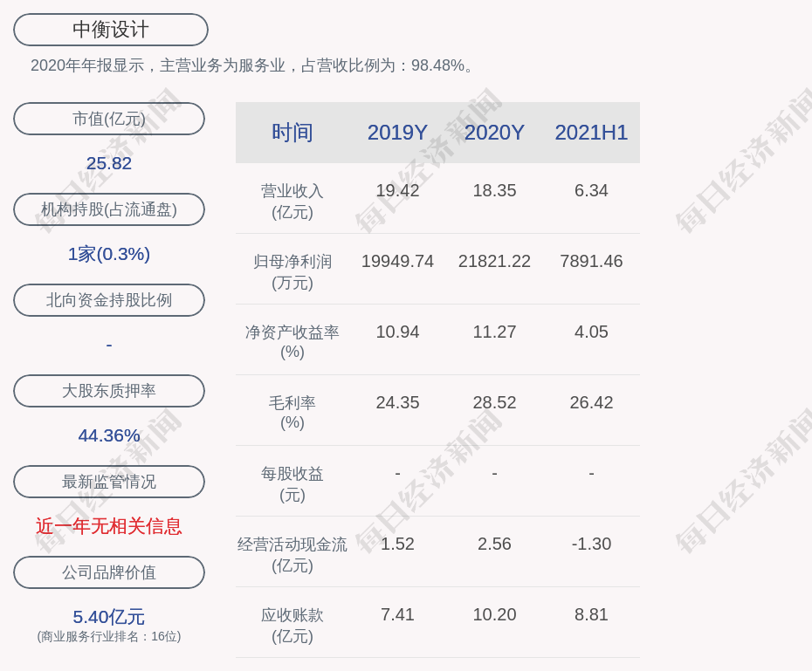The image size is (812, 671).
Task: Click the 毛利率 row label
Action: pyautogui.click(x=292, y=413)
